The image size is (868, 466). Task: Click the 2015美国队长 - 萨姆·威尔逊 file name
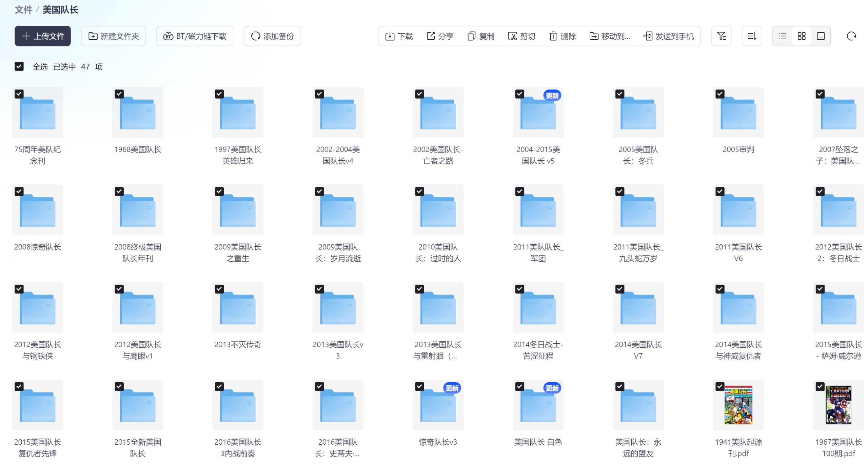point(838,350)
